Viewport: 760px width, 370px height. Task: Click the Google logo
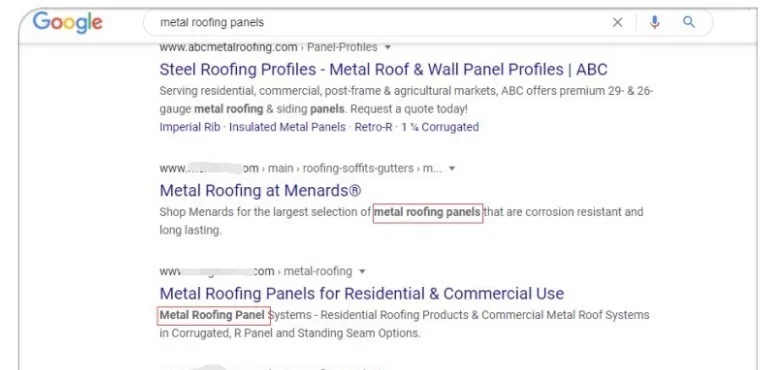pyautogui.click(x=67, y=22)
